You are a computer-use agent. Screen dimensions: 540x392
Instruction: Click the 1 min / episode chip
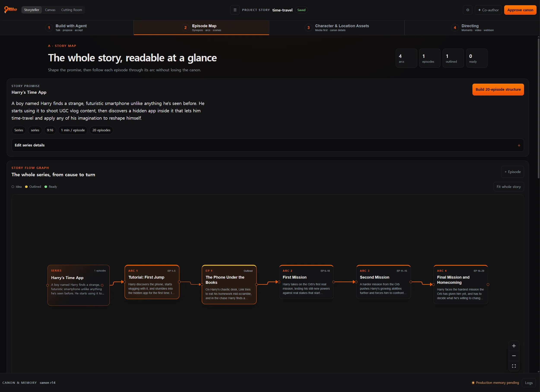point(73,130)
